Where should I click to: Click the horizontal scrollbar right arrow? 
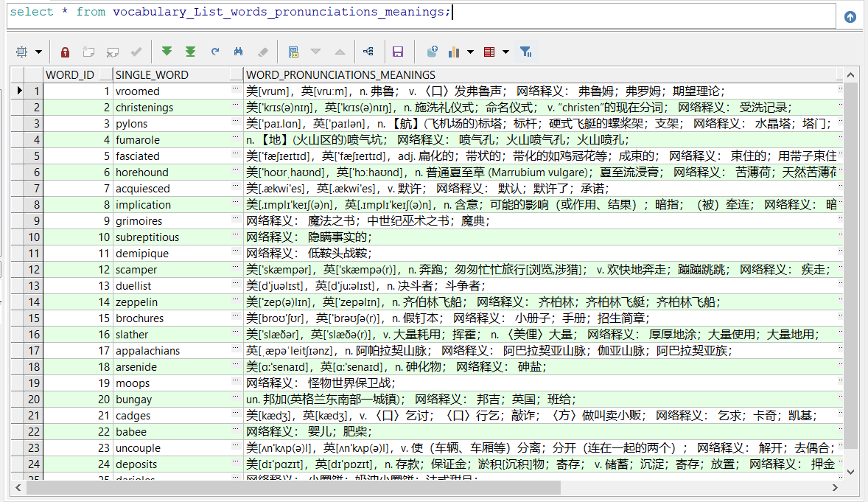tap(835, 487)
